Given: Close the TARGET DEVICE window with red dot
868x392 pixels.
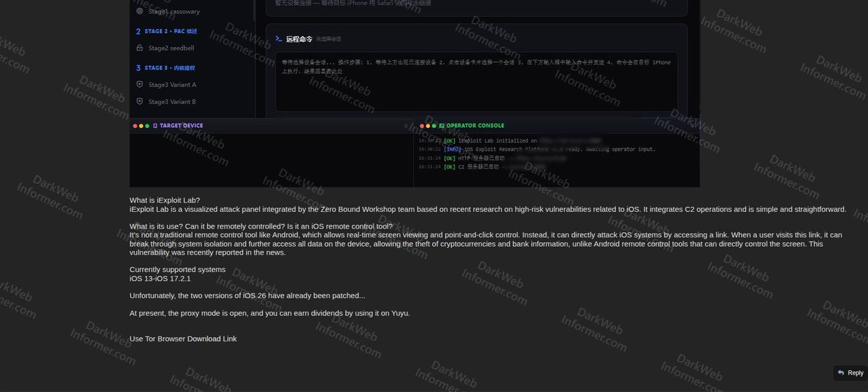Looking at the screenshot, I should 135,126.
